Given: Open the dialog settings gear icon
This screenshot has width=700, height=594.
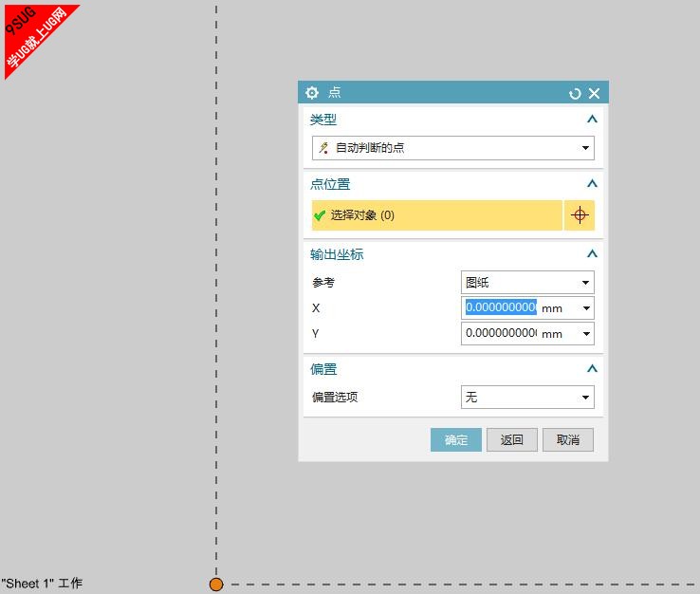Looking at the screenshot, I should click(312, 92).
